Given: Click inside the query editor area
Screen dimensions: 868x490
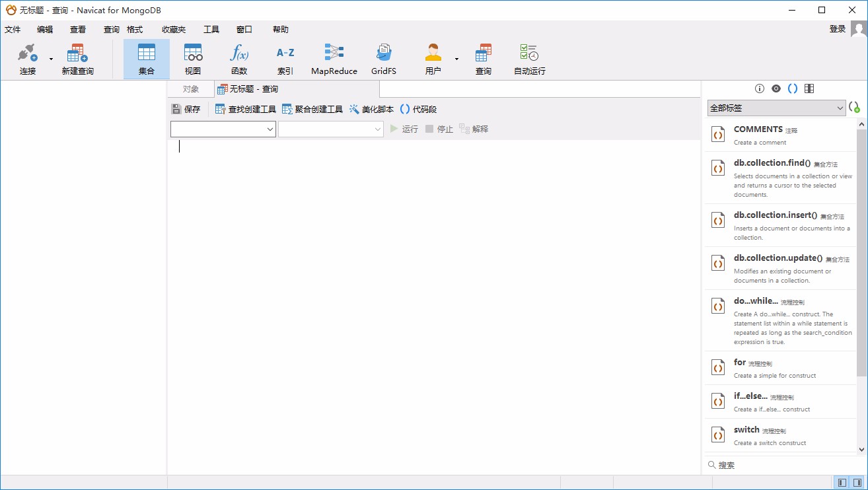Looking at the screenshot, I should [x=433, y=307].
